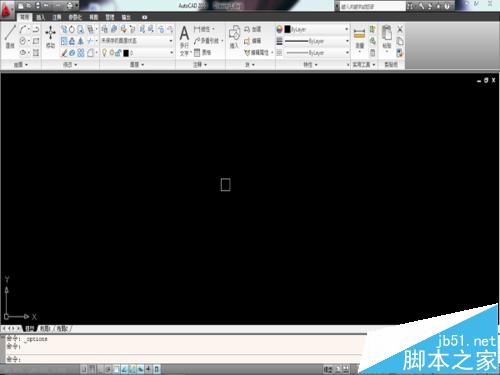The width and height of the screenshot is (500, 375).
Task: Expand the 注释 Annotation panel title
Action: tap(200, 65)
